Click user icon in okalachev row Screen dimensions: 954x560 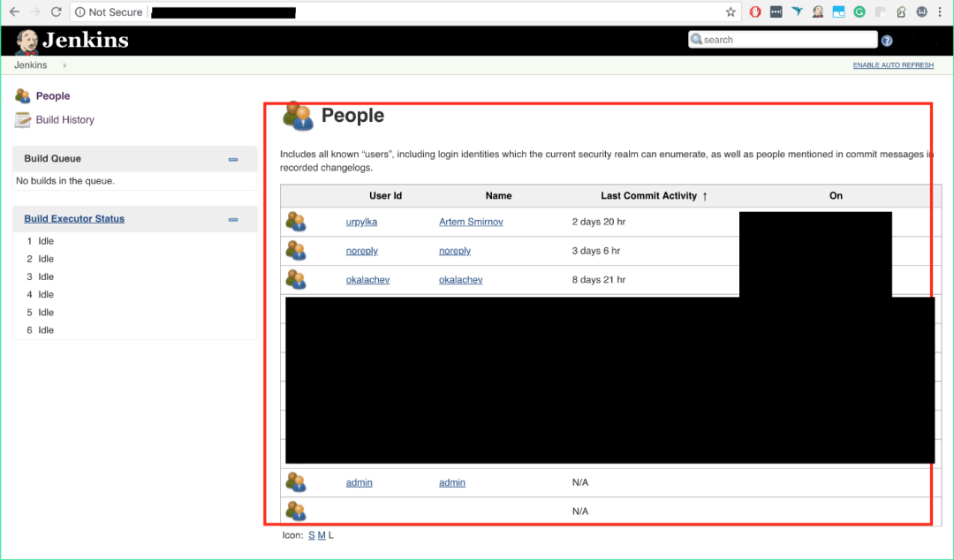296,279
